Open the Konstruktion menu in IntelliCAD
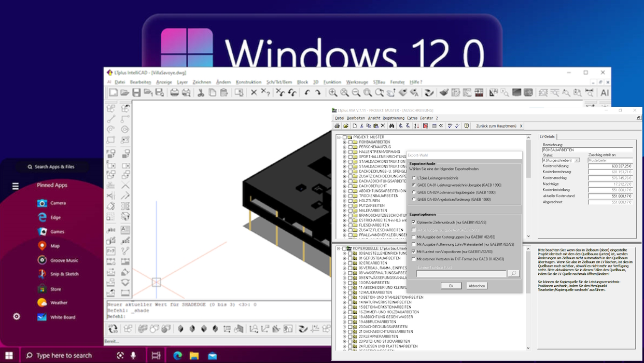 (x=248, y=82)
